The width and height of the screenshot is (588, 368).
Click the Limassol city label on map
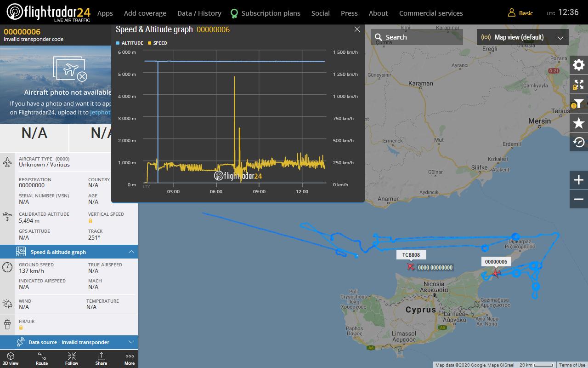click(x=404, y=333)
